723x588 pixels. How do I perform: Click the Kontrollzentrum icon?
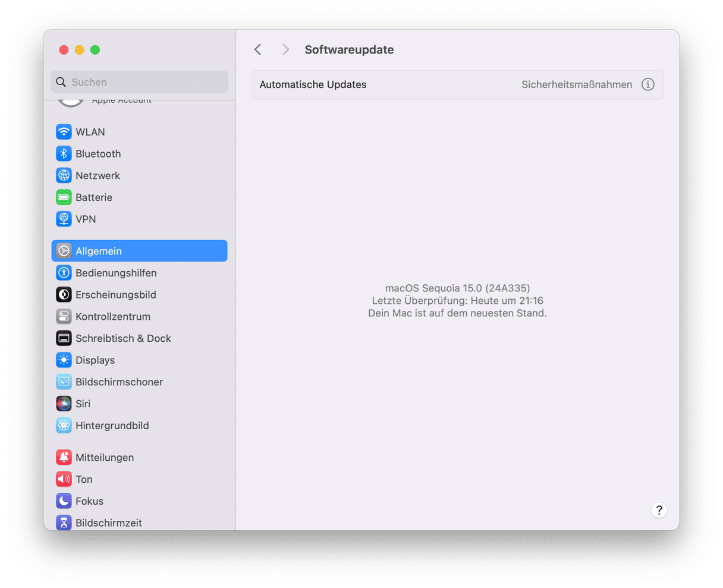point(64,317)
